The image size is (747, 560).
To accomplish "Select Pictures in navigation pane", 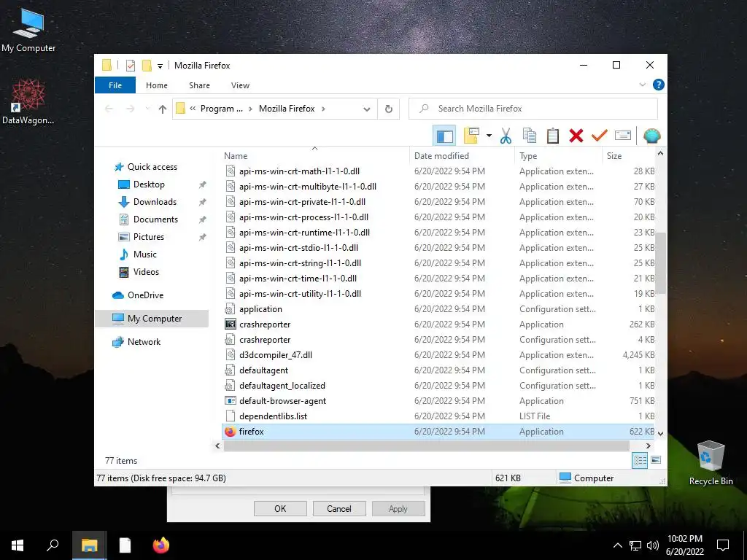I will (149, 237).
